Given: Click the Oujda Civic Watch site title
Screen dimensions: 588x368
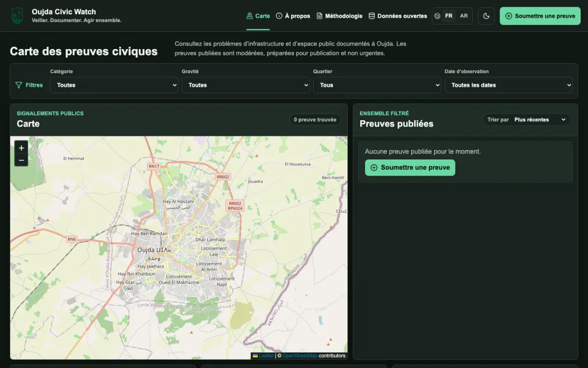Looking at the screenshot, I should (64, 12).
